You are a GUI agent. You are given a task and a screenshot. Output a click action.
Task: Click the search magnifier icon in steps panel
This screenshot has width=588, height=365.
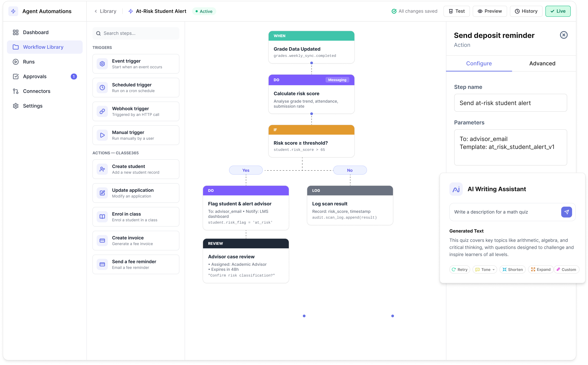pyautogui.click(x=98, y=33)
